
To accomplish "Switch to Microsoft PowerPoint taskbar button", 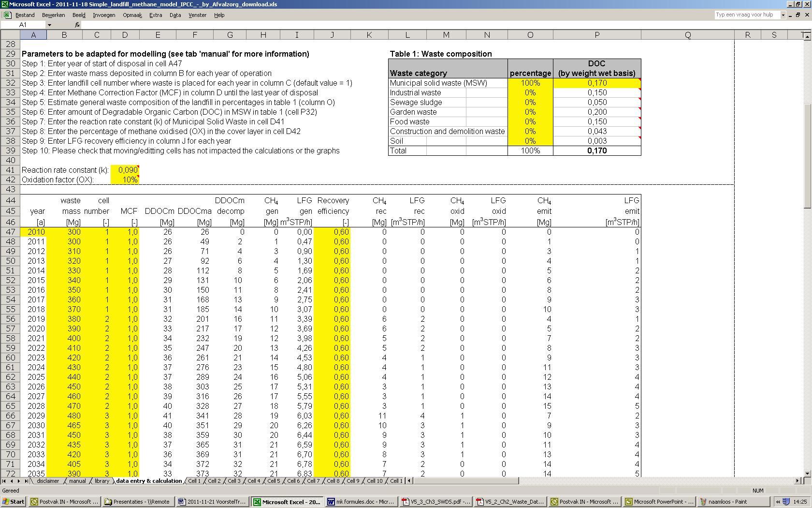I will point(660,502).
